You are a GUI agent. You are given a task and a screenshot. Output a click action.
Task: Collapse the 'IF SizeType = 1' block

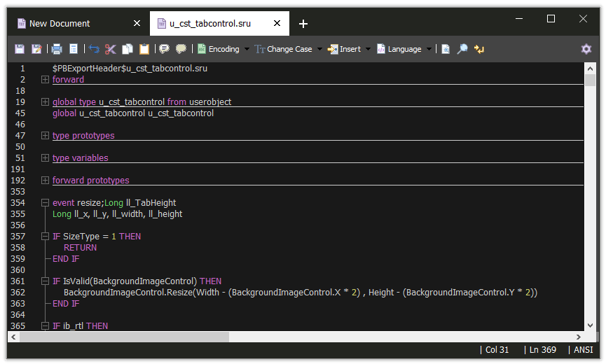(x=45, y=237)
